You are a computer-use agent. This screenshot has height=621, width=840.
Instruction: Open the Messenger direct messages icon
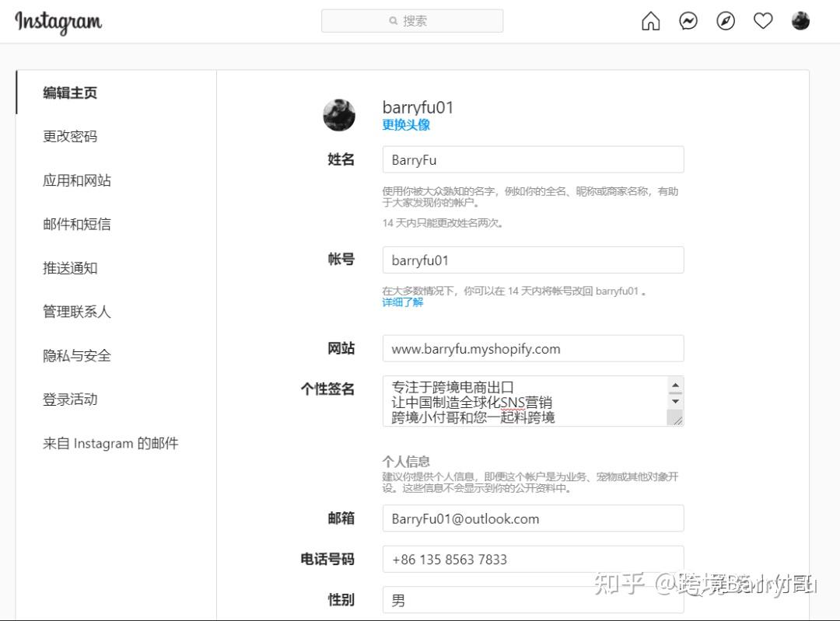coord(688,21)
